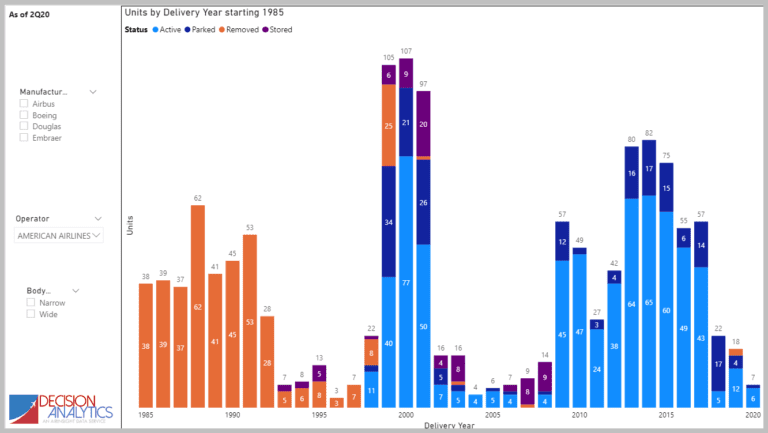Check the Airbus manufacturer checkbox
768x433 pixels.
tap(24, 103)
